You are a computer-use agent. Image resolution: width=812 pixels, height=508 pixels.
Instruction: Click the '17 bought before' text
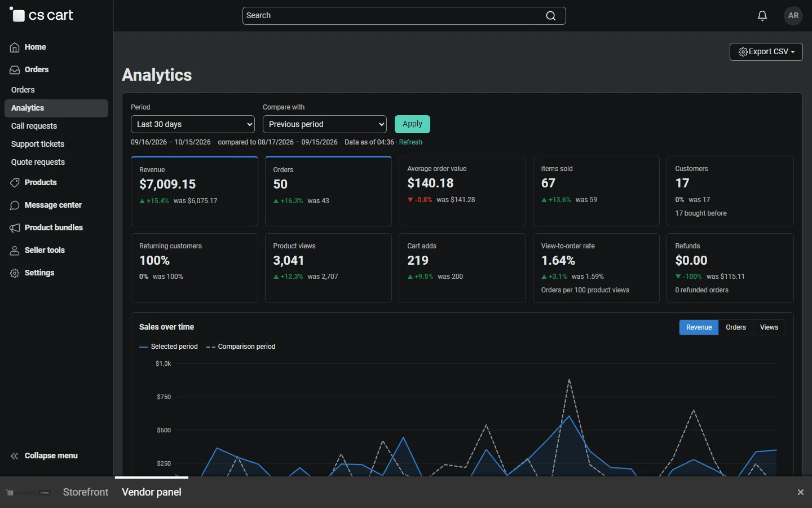(701, 213)
